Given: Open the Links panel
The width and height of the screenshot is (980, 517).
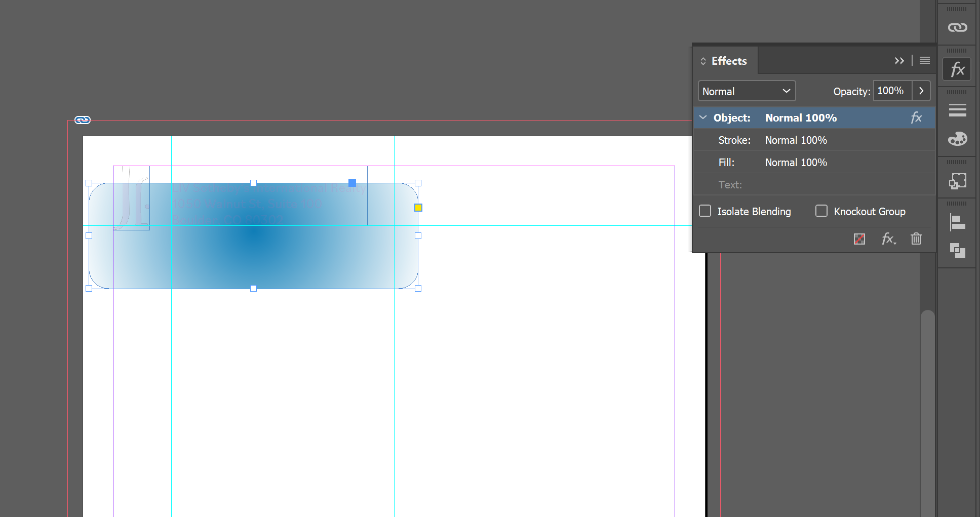Looking at the screenshot, I should [957, 26].
